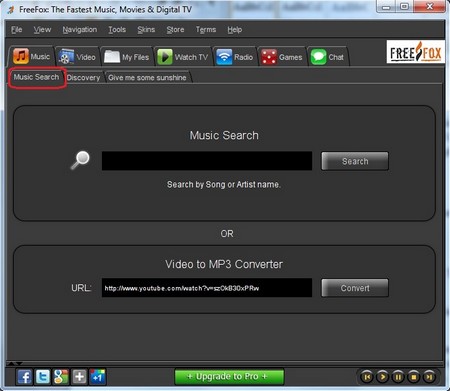Click the Search button

coord(355,161)
